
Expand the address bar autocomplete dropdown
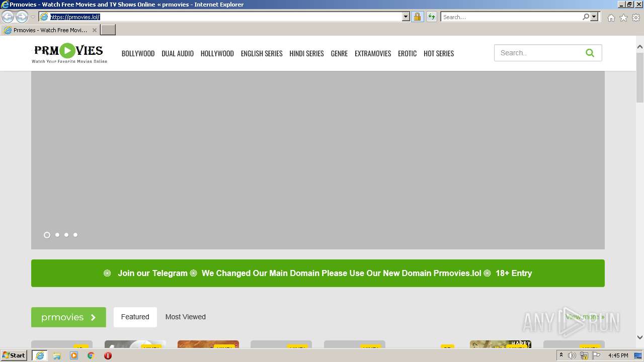[406, 17]
